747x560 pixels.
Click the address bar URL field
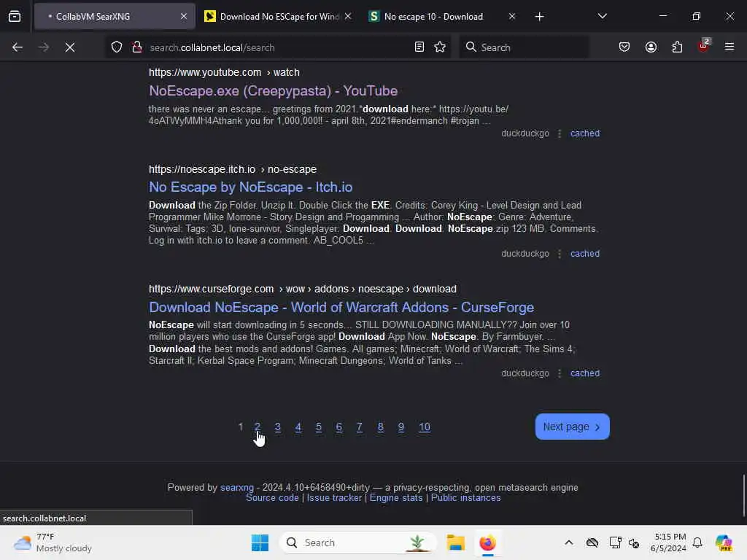pos(279,47)
